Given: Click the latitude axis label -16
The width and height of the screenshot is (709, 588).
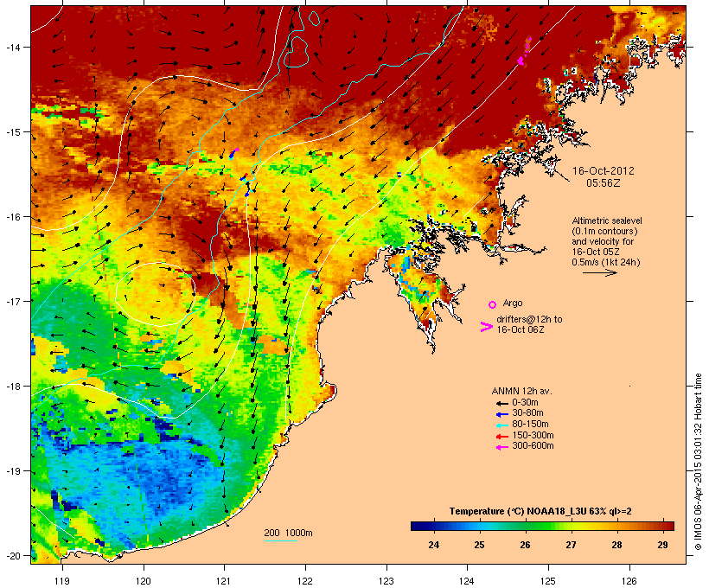Looking at the screenshot, I should (x=12, y=217).
